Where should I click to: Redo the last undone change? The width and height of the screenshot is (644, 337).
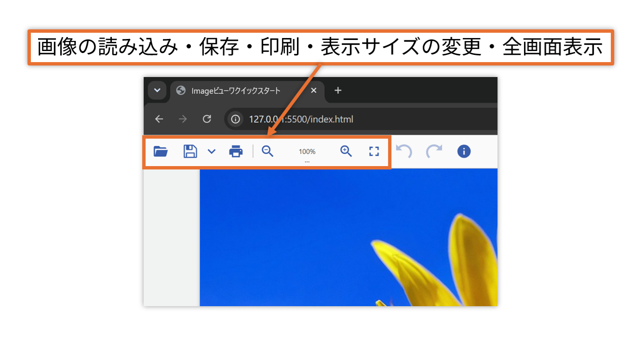point(434,152)
